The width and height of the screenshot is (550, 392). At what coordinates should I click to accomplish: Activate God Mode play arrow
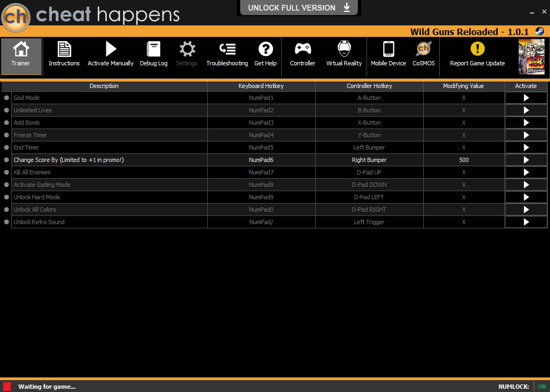click(526, 98)
